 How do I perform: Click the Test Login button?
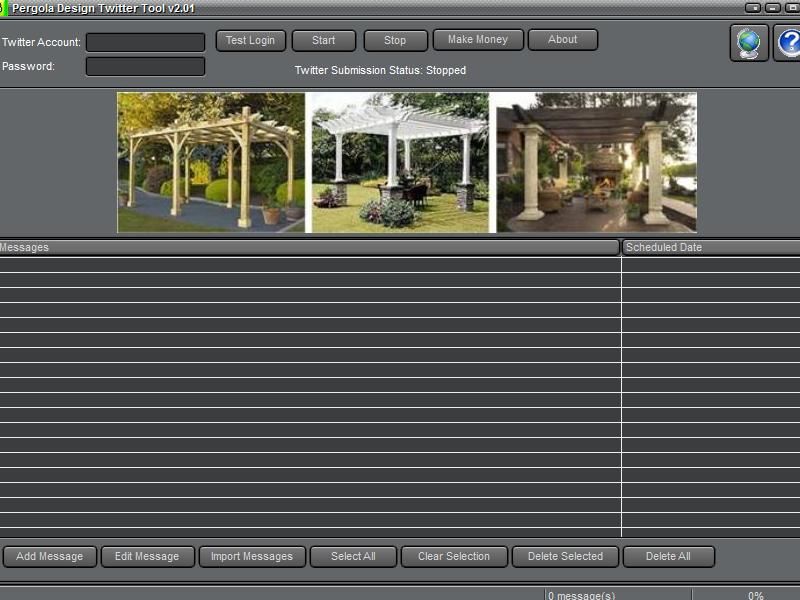point(251,40)
